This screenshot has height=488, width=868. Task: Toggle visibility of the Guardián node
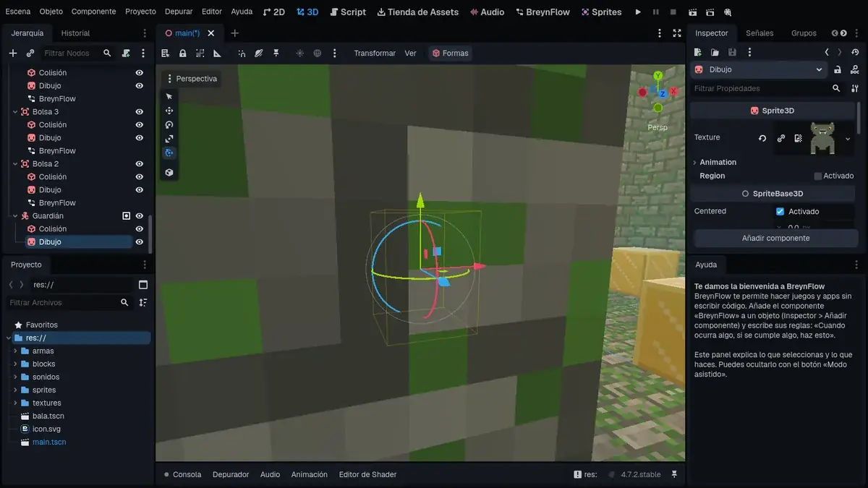(140, 216)
